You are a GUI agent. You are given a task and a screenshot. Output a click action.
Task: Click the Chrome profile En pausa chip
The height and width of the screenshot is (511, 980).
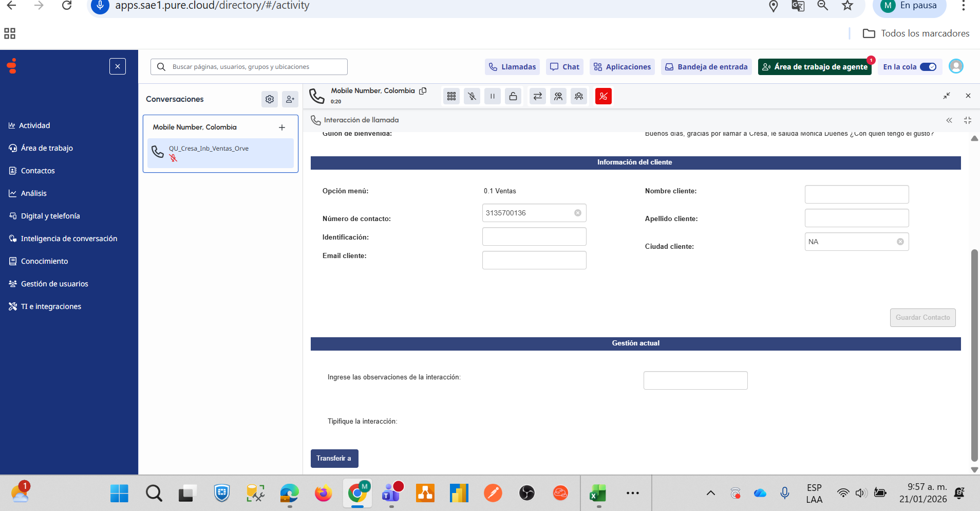(x=909, y=6)
